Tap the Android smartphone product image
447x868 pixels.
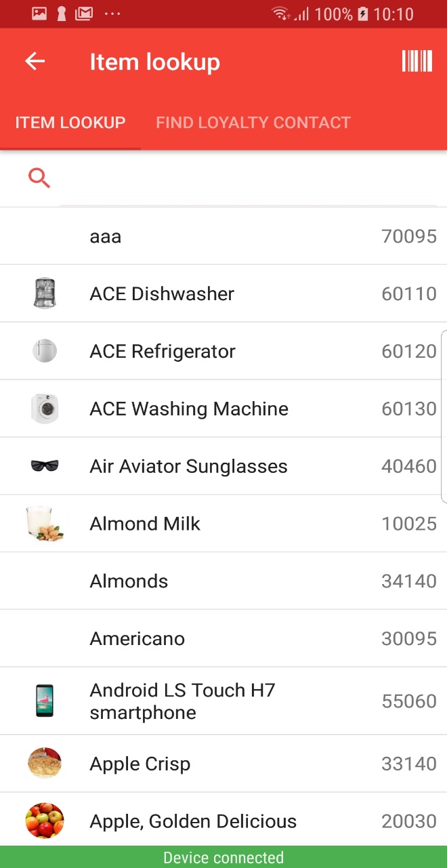click(x=45, y=701)
